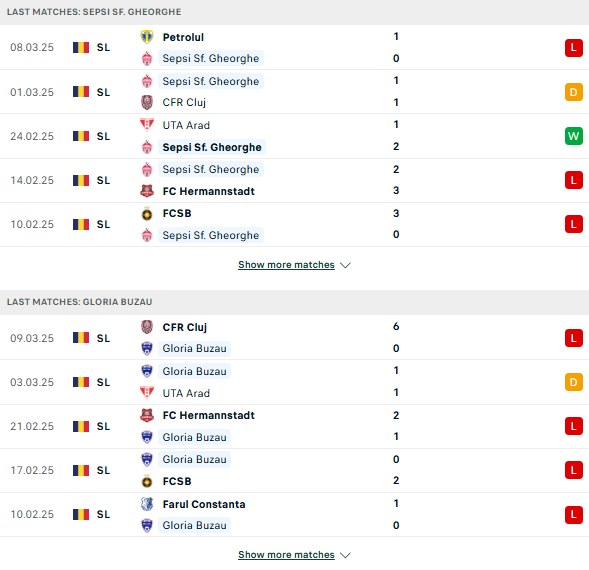Click Romanian flag on the 08.03.25 row
Image resolution: width=589 pixels, height=570 pixels.
[81, 47]
